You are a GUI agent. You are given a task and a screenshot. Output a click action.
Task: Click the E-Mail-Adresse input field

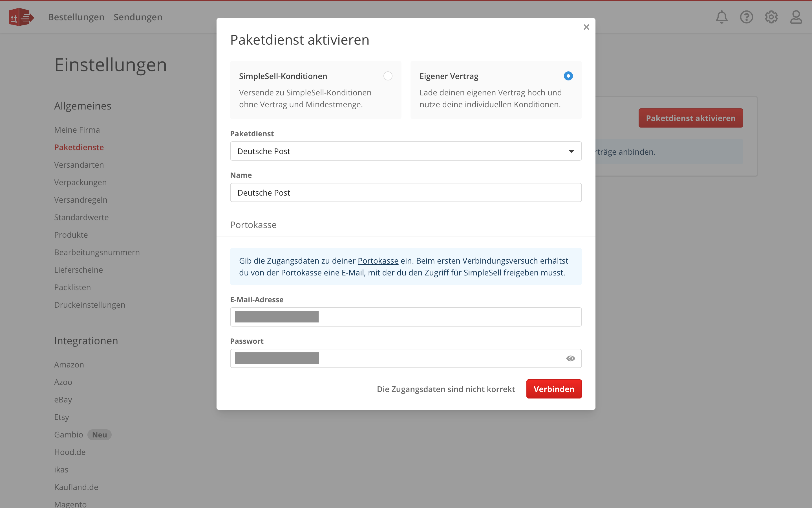tap(406, 317)
